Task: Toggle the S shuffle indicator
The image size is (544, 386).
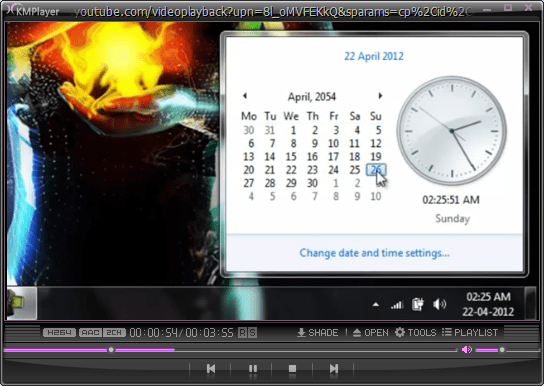Action: pyautogui.click(x=253, y=333)
